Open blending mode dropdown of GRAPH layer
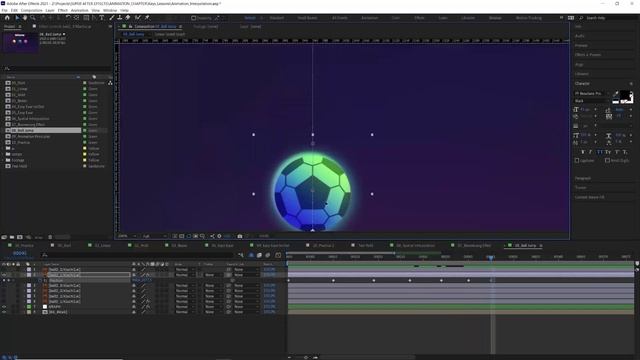 tap(184, 307)
